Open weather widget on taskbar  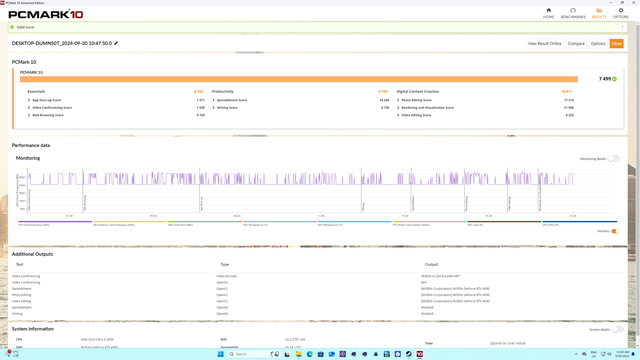[x=12, y=354]
